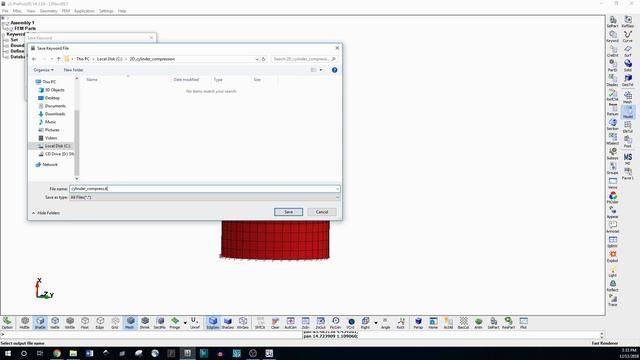Sort by Date modified column

(x=186, y=80)
